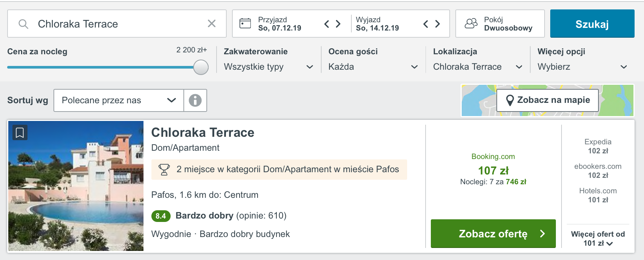Click the 8.4 rating badge
The height and width of the screenshot is (260, 644).
[x=161, y=216]
